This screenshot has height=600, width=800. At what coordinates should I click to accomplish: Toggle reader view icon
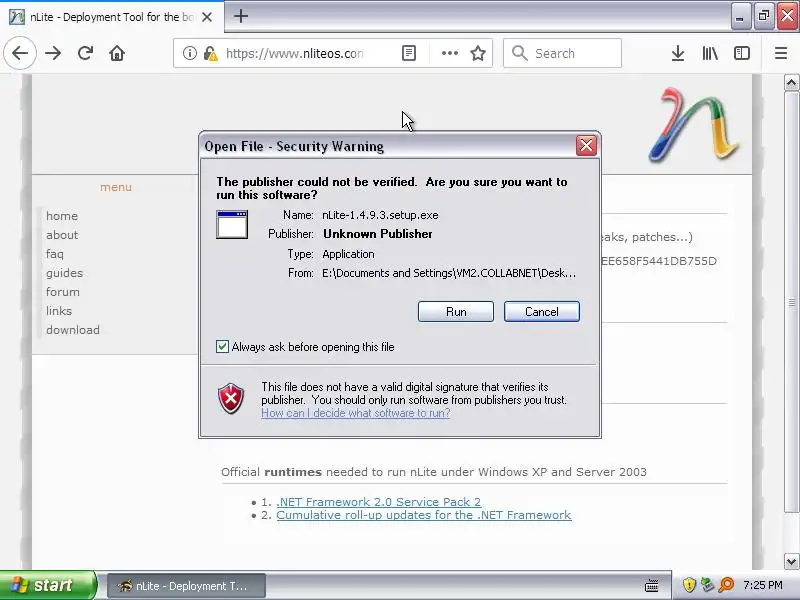(409, 53)
